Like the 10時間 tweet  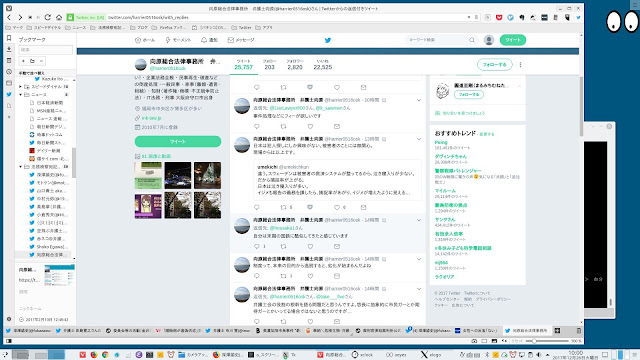pyautogui.click(x=310, y=127)
